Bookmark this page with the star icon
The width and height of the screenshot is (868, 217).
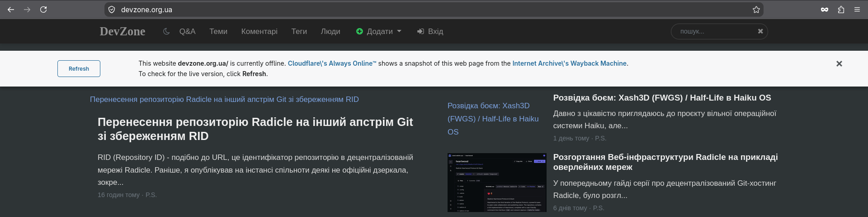[x=756, y=10]
